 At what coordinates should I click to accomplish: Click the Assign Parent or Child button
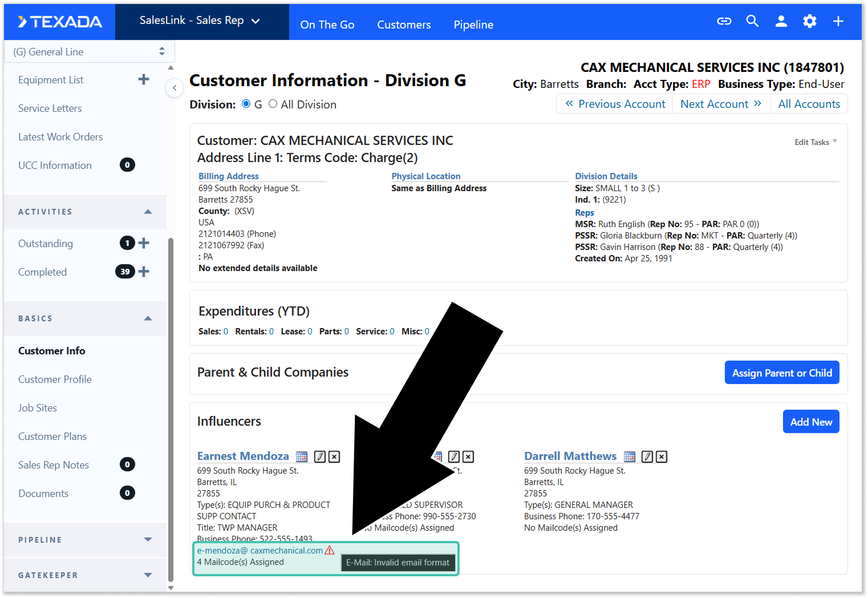point(781,373)
